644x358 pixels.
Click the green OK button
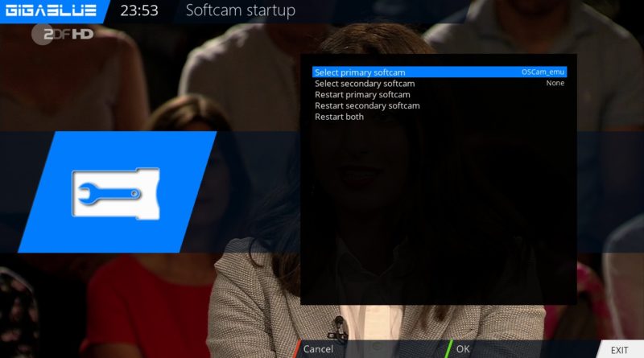[x=462, y=349]
